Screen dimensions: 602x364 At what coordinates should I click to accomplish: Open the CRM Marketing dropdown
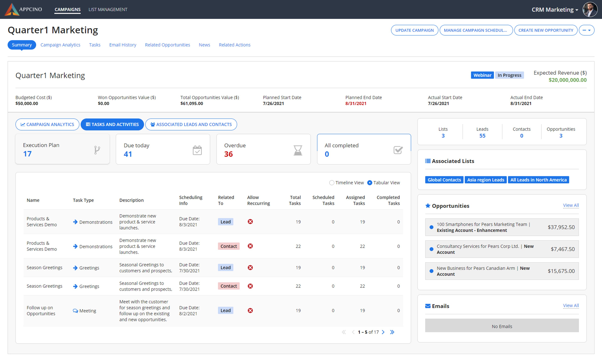[555, 10]
